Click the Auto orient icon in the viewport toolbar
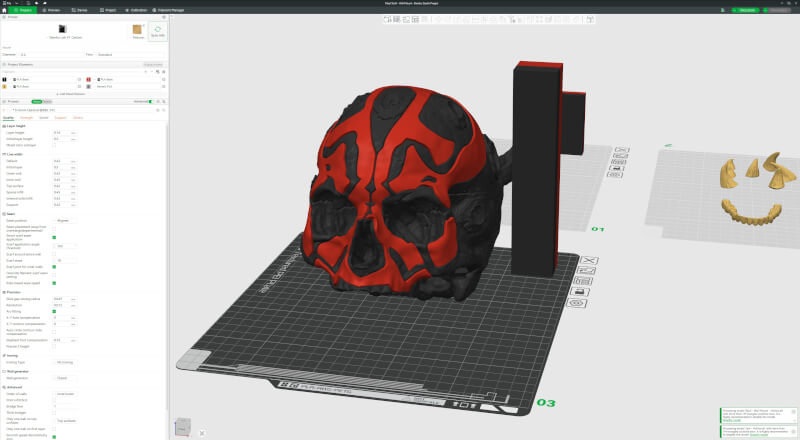 point(406,19)
